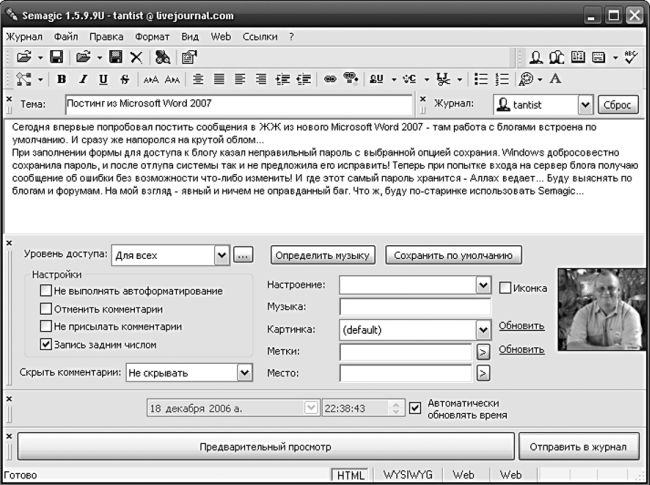This screenshot has height=485, width=650.
Task: Click 'Обновить' link next to Картинка
Action: coord(521,326)
